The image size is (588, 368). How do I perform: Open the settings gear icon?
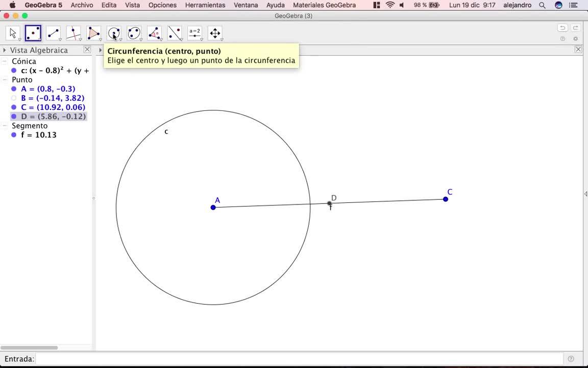[576, 39]
